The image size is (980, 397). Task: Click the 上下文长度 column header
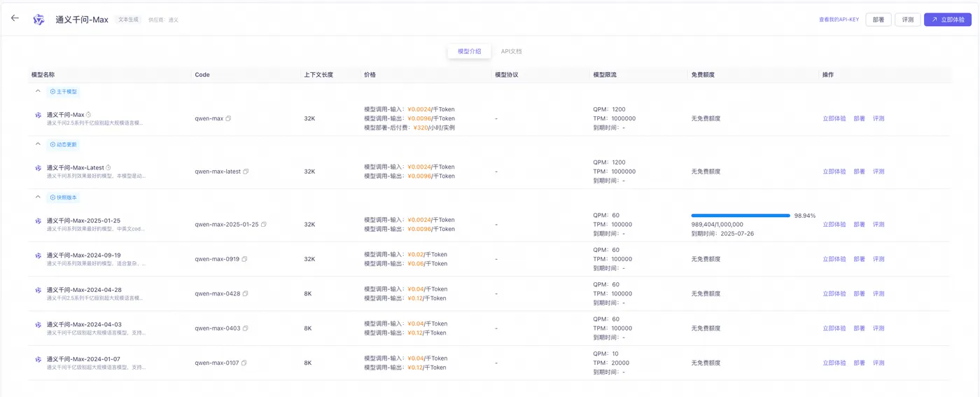click(x=318, y=74)
